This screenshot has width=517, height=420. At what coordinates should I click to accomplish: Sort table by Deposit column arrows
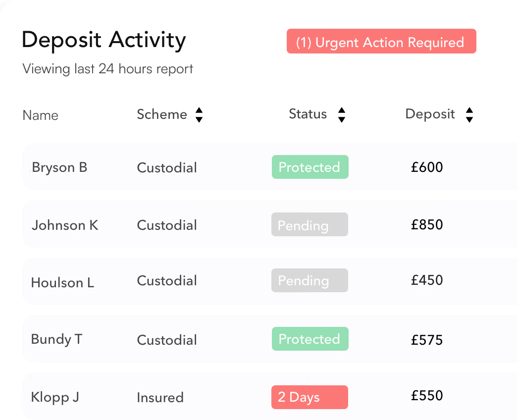point(469,115)
